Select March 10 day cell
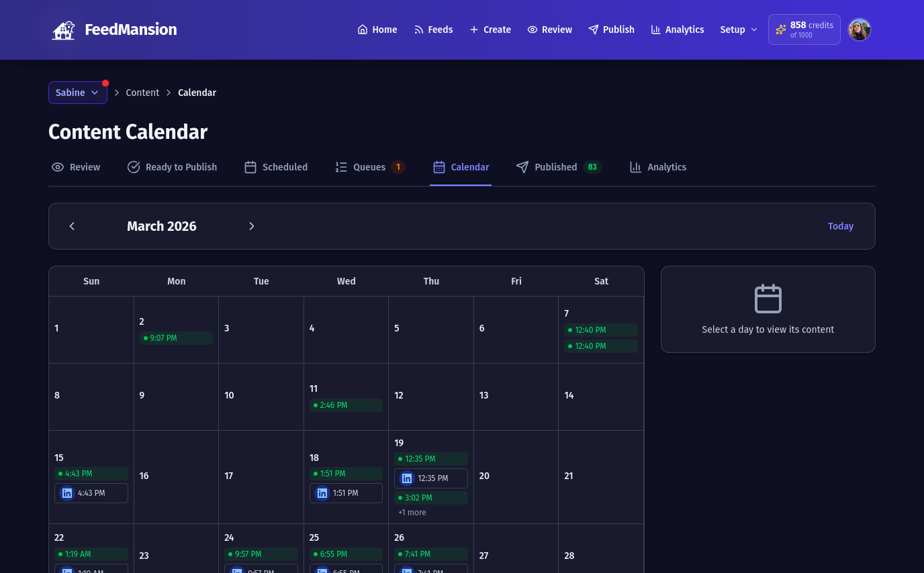This screenshot has height=573, width=924. coord(261,397)
